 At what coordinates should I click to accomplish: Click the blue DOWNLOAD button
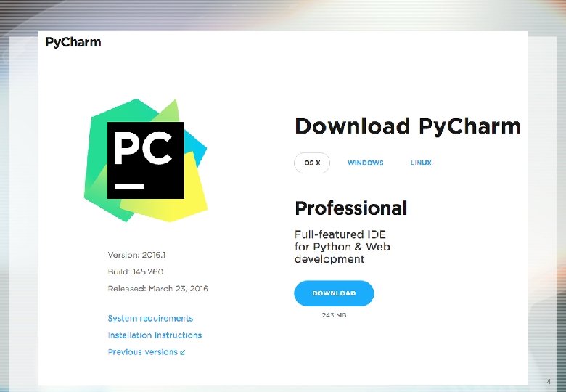(x=334, y=293)
